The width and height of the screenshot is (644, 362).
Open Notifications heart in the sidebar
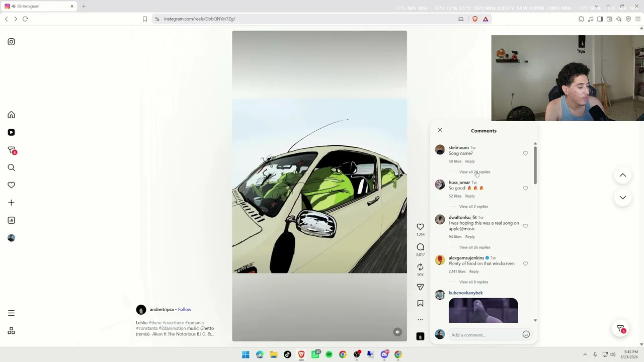(x=11, y=185)
